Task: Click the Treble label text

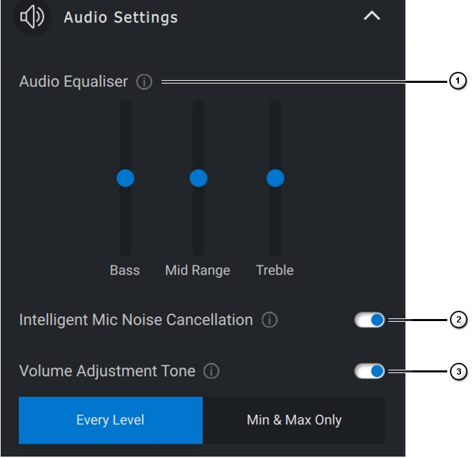Action: (275, 270)
